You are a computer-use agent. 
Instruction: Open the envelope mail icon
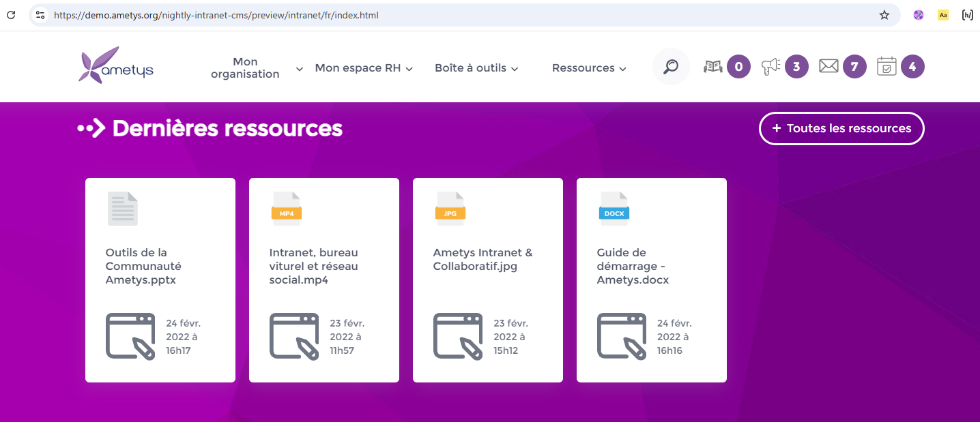828,67
